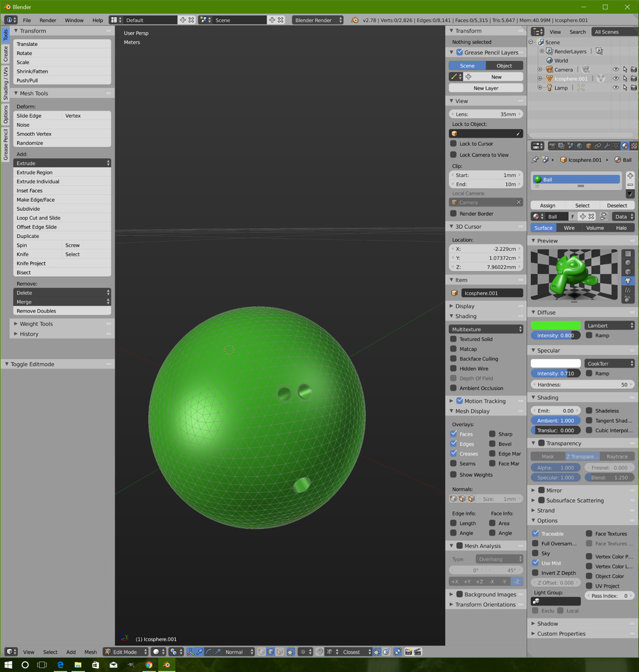This screenshot has height=672, width=639.
Task: Click the green diffuse color swatch
Action: click(x=555, y=326)
